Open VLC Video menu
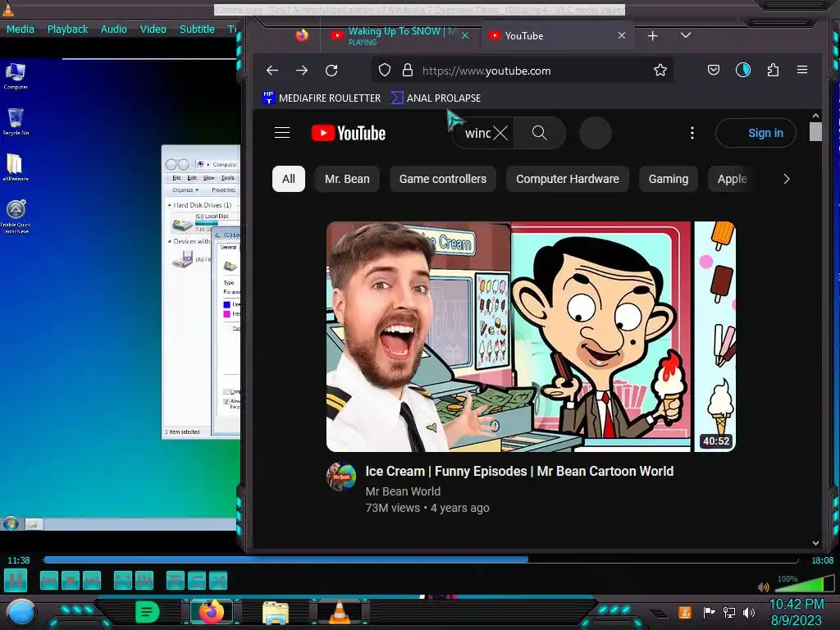 tap(153, 29)
